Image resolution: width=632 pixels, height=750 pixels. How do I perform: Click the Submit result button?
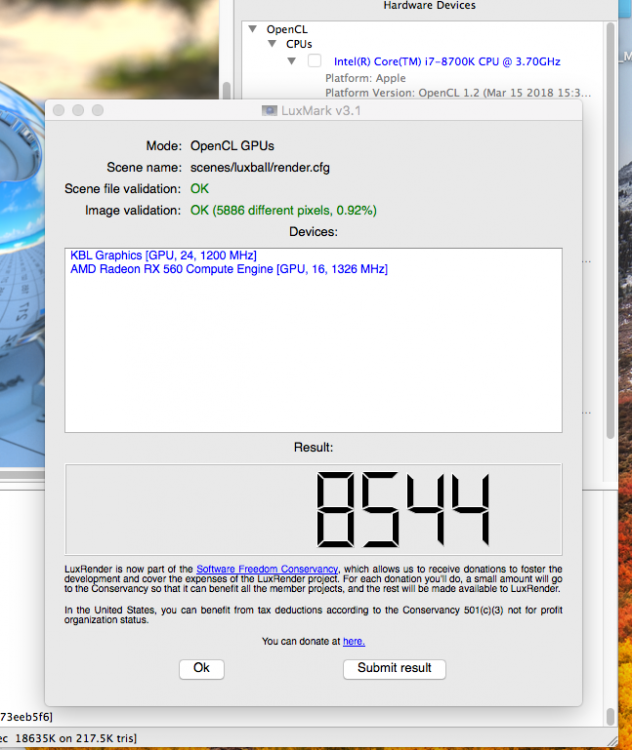click(x=394, y=668)
